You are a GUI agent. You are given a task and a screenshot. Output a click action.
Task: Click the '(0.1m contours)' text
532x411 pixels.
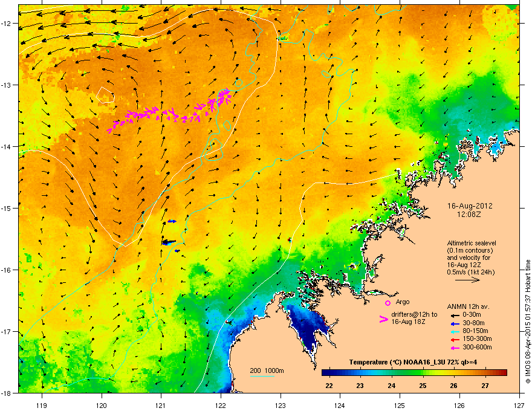[x=470, y=251]
